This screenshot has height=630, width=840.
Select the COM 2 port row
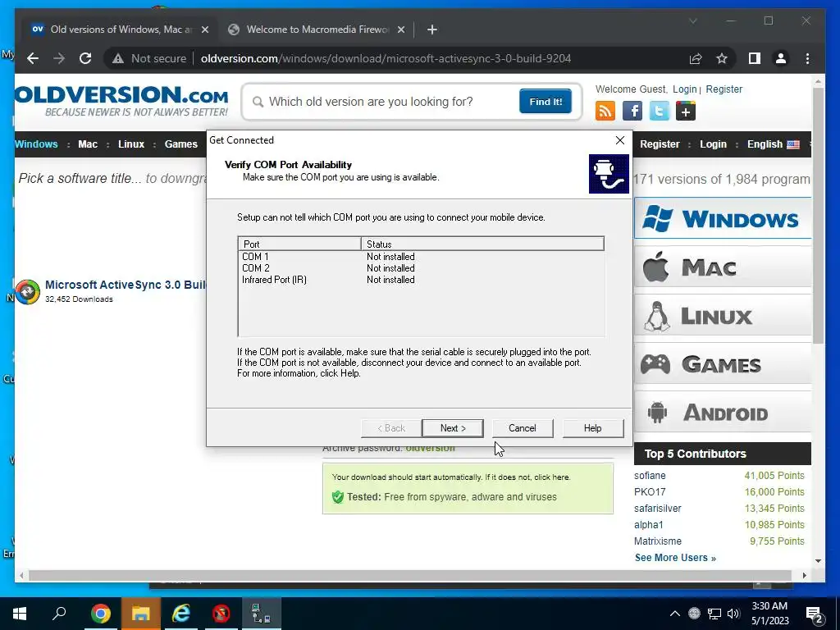(421, 268)
